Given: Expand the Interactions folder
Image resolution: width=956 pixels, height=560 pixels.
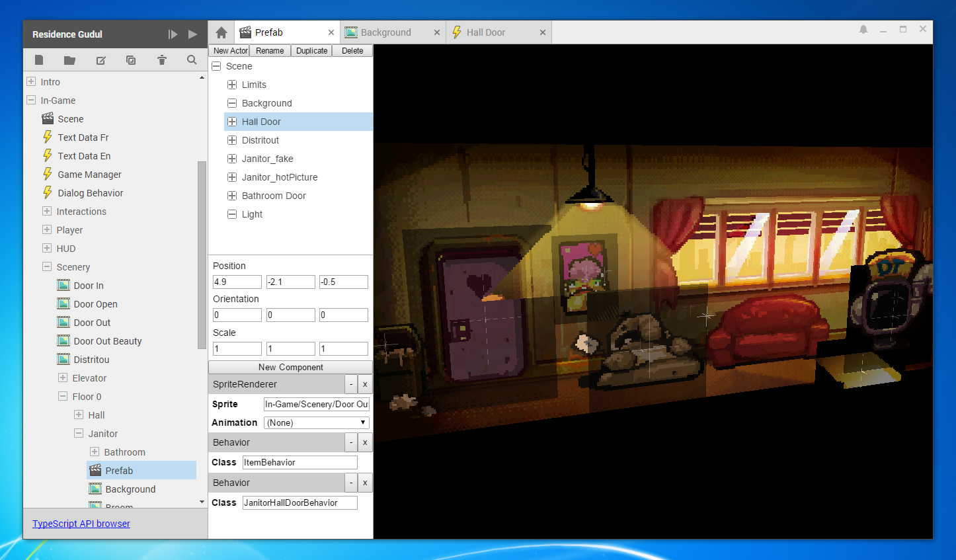Looking at the screenshot, I should tap(47, 212).
